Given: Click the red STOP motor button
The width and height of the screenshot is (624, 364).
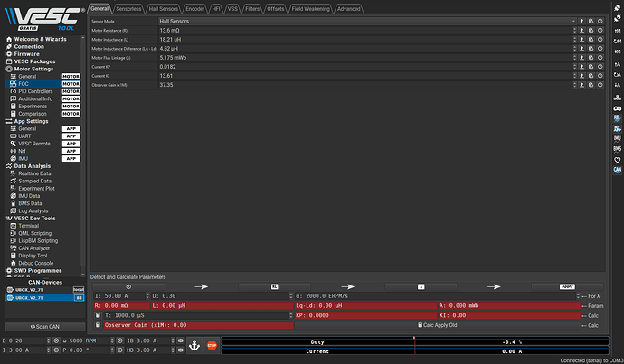Looking at the screenshot, I should [x=212, y=344].
